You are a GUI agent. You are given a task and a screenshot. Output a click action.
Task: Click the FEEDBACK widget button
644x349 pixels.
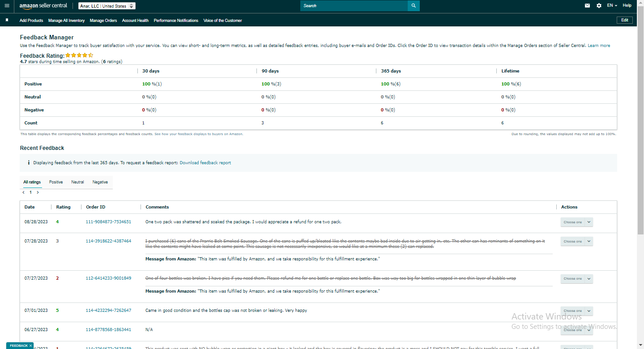19,346
